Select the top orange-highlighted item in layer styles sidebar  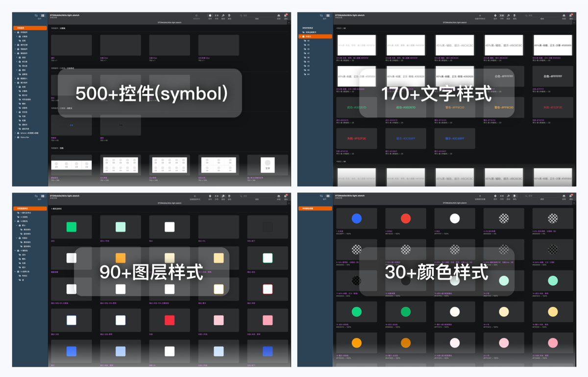(x=30, y=209)
